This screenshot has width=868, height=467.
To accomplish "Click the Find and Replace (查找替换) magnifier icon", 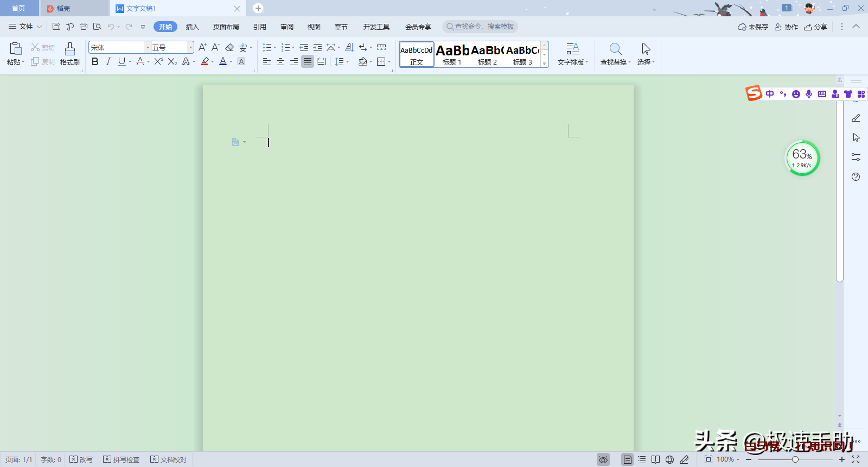I will (615, 49).
